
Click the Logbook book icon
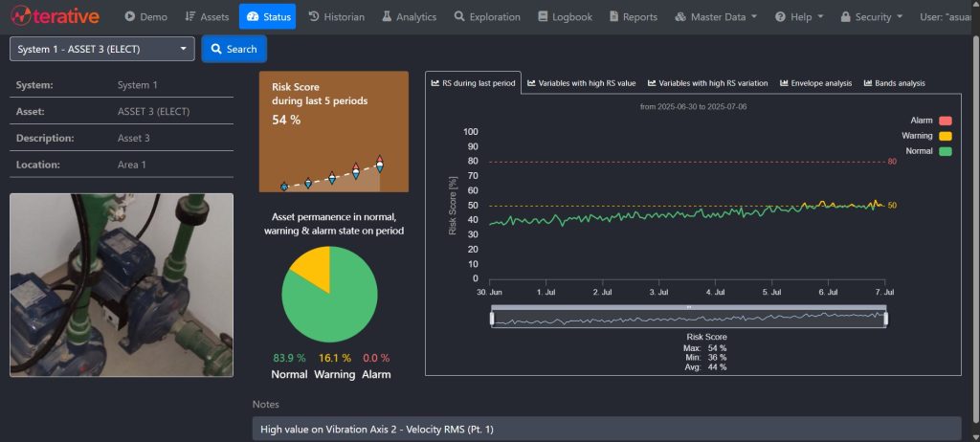544,17
